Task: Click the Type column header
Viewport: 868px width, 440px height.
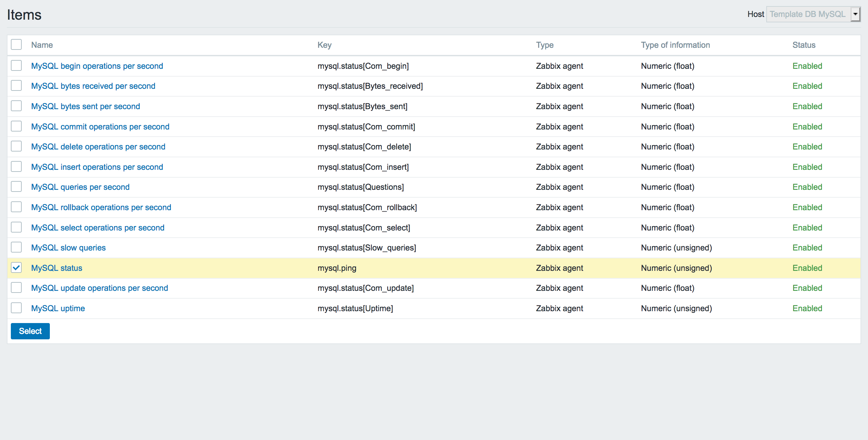Action: 545,45
